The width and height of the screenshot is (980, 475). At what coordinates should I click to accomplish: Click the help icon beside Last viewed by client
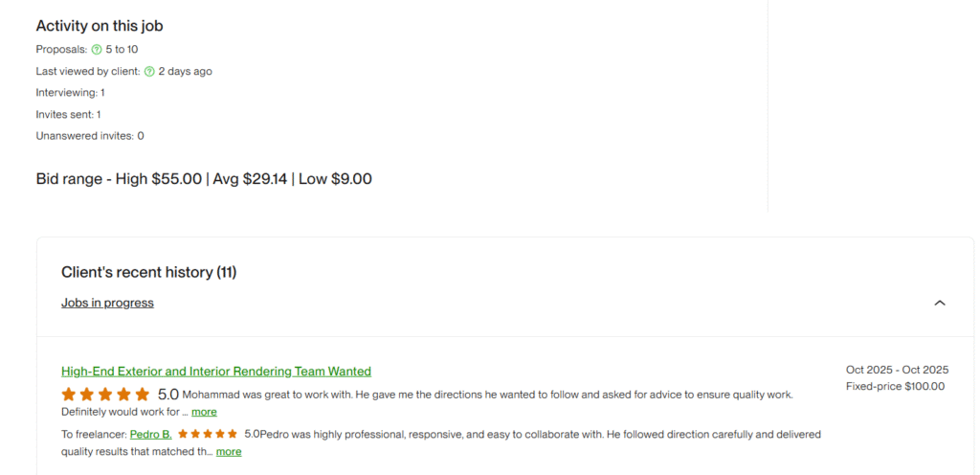click(149, 71)
